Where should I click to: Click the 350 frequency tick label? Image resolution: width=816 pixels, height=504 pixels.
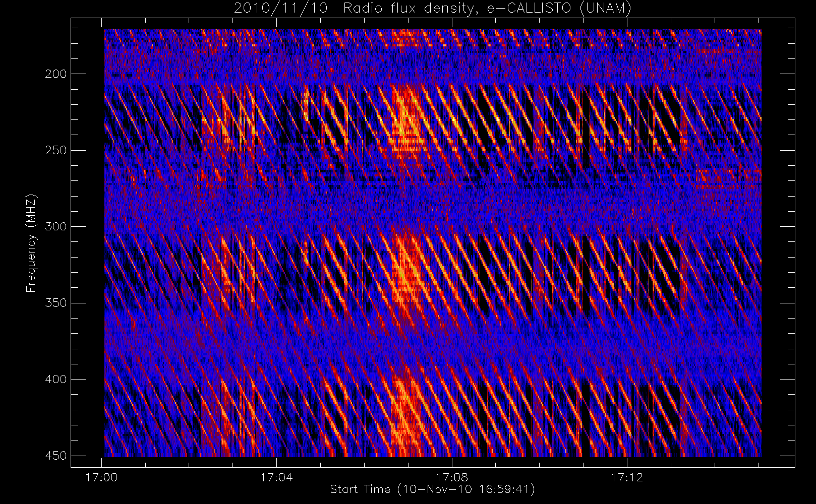55,303
